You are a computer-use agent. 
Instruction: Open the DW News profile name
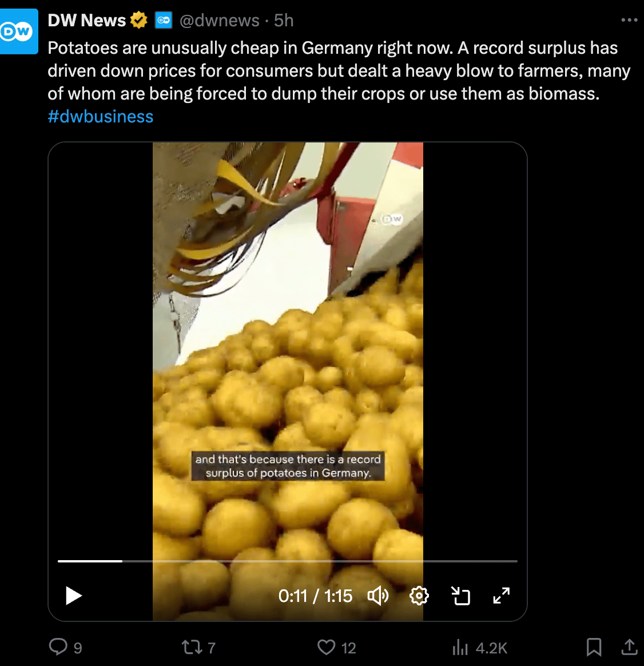click(86, 20)
